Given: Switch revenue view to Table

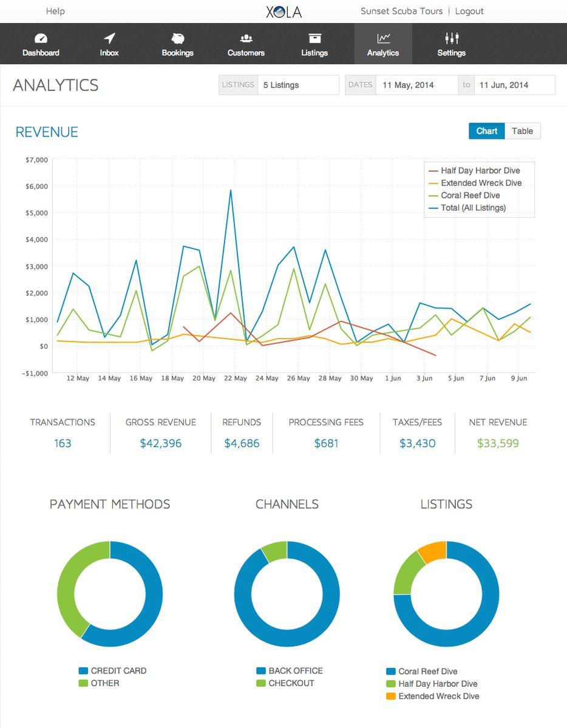Looking at the screenshot, I should pyautogui.click(x=522, y=131).
